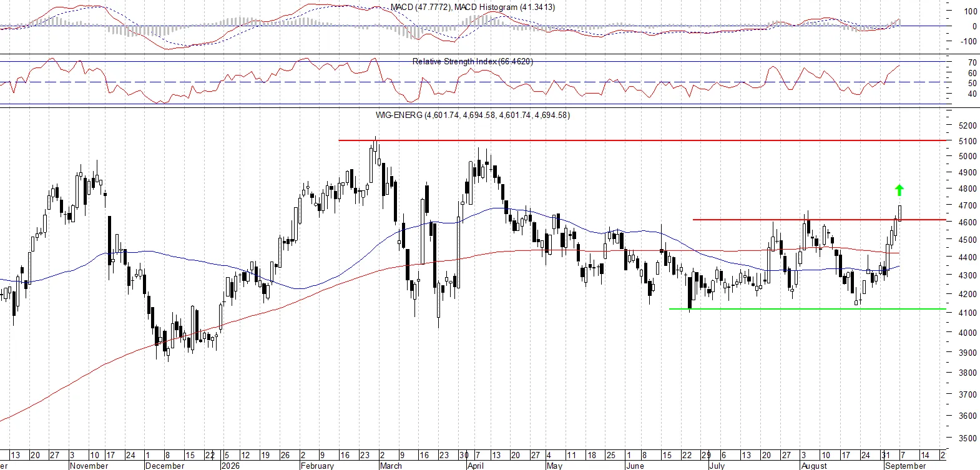The height and width of the screenshot is (470, 980).
Task: Select the February month label
Action: (x=317, y=466)
